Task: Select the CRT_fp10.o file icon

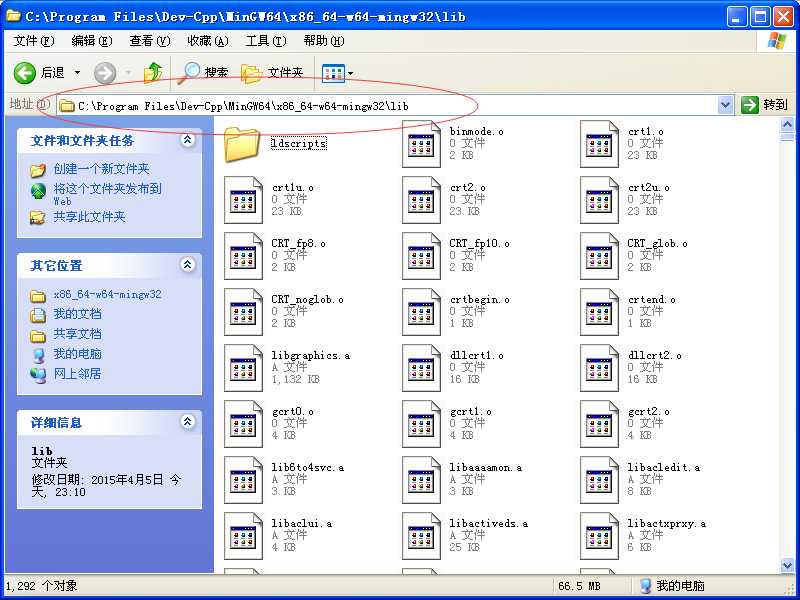Action: 421,256
